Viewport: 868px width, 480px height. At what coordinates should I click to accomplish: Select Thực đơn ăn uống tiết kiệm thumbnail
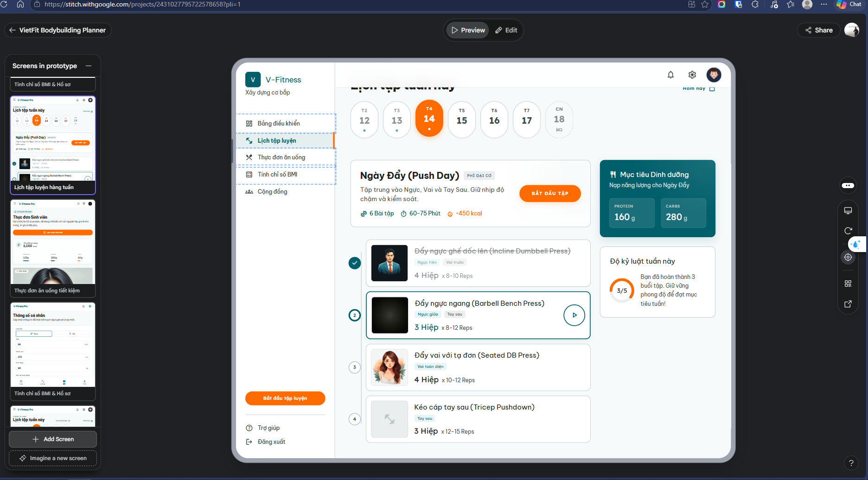[53, 248]
